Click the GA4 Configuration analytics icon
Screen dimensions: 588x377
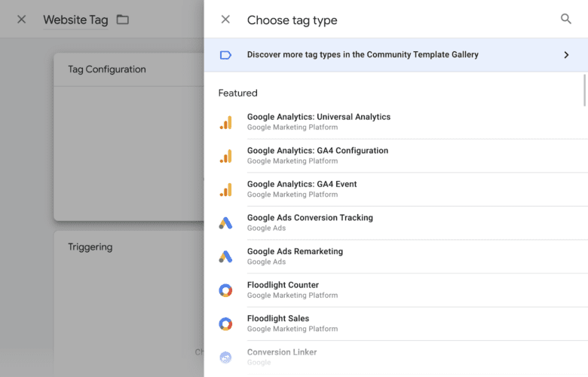coord(225,156)
